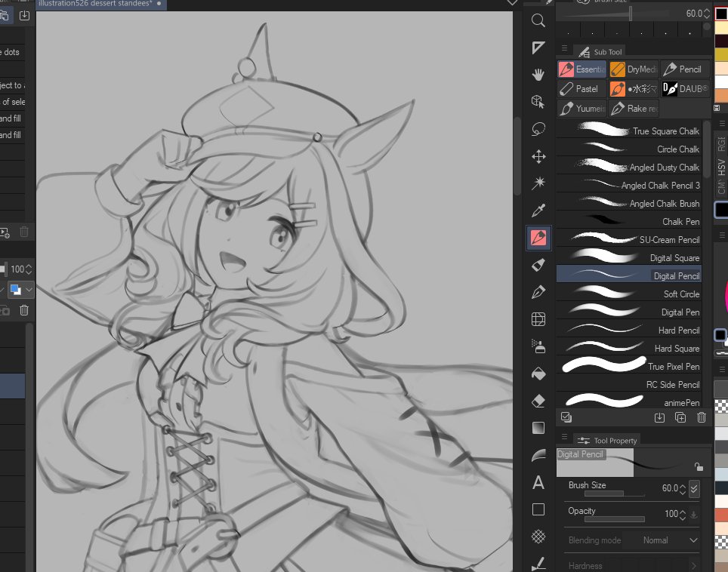Switch to the Pencil sub tool group
The width and height of the screenshot is (728, 572).
[685, 69]
